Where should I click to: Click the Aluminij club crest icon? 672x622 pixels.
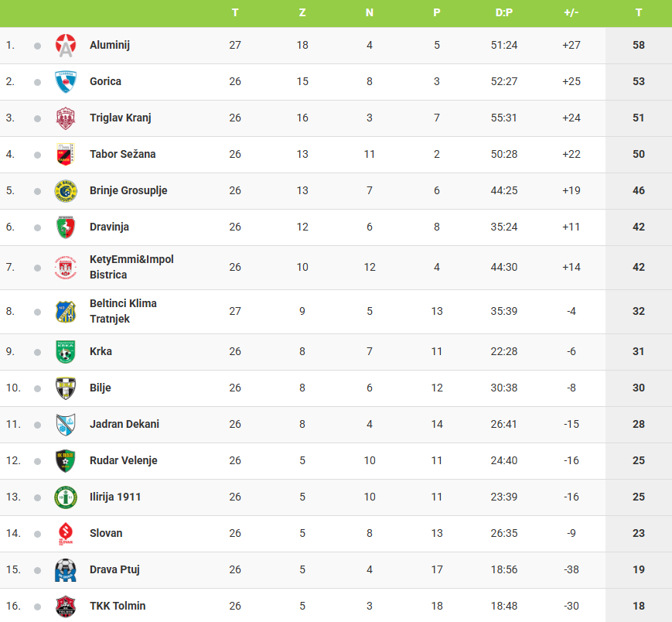pos(66,46)
